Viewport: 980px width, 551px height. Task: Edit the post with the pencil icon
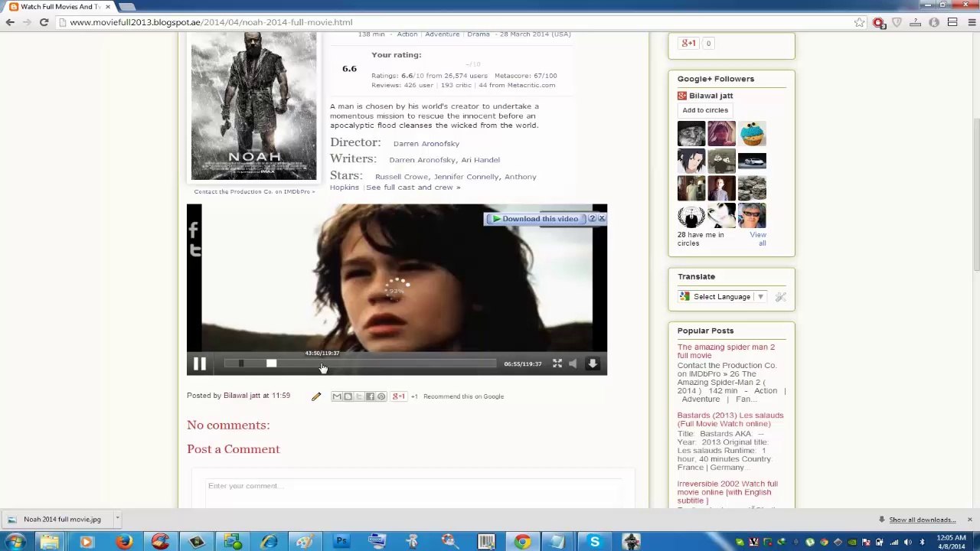point(316,396)
